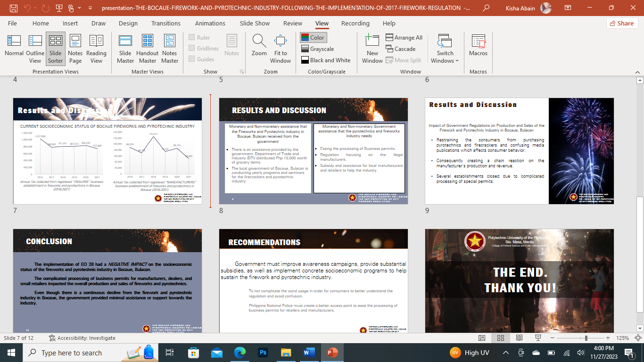Click the Redo arrow in title bar

click(46, 8)
